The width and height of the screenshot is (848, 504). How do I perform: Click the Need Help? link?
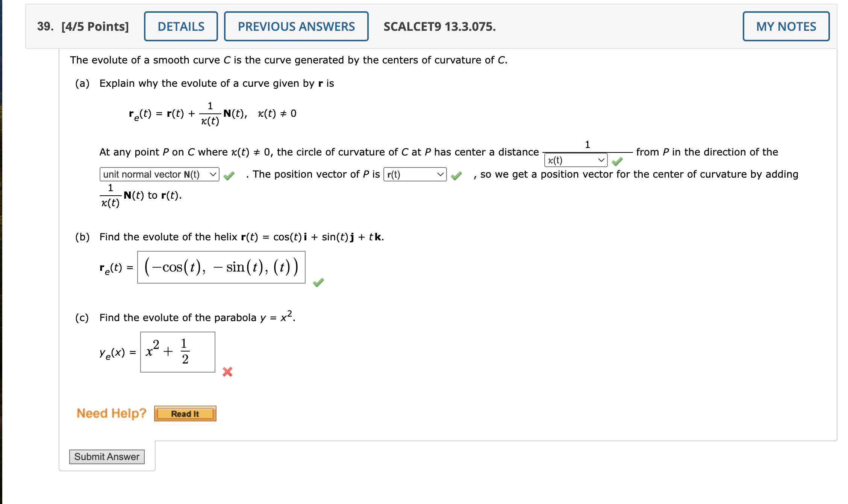pos(111,413)
